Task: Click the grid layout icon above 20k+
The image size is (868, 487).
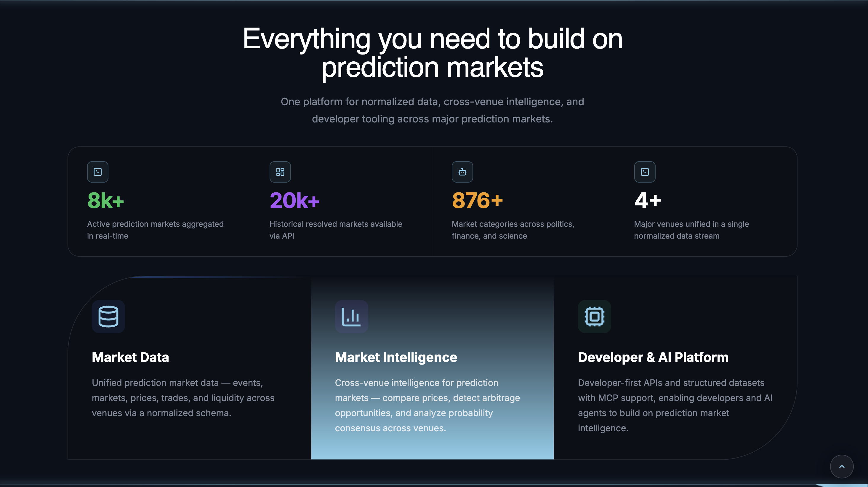Action: tap(280, 172)
